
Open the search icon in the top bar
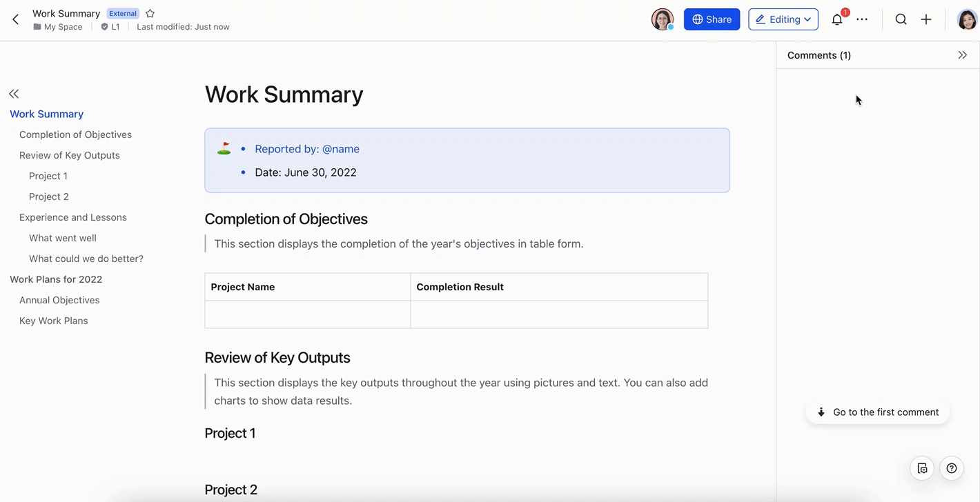tap(901, 19)
